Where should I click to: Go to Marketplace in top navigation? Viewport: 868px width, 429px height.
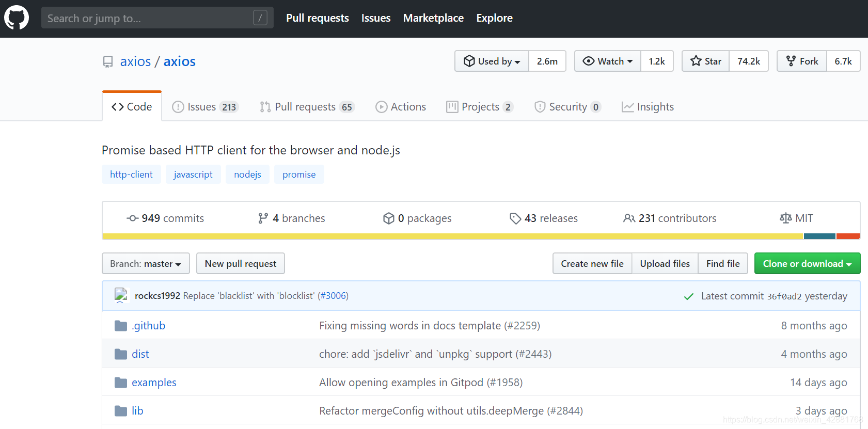click(x=433, y=18)
